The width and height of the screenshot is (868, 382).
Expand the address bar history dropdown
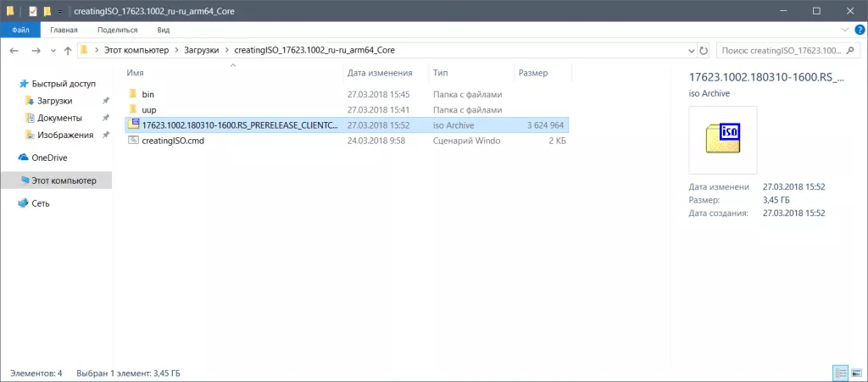click(x=692, y=50)
